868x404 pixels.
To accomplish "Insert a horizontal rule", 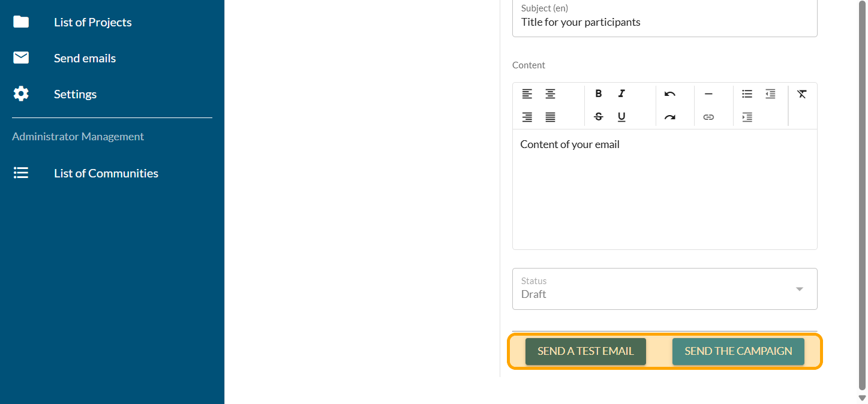I will 708,94.
